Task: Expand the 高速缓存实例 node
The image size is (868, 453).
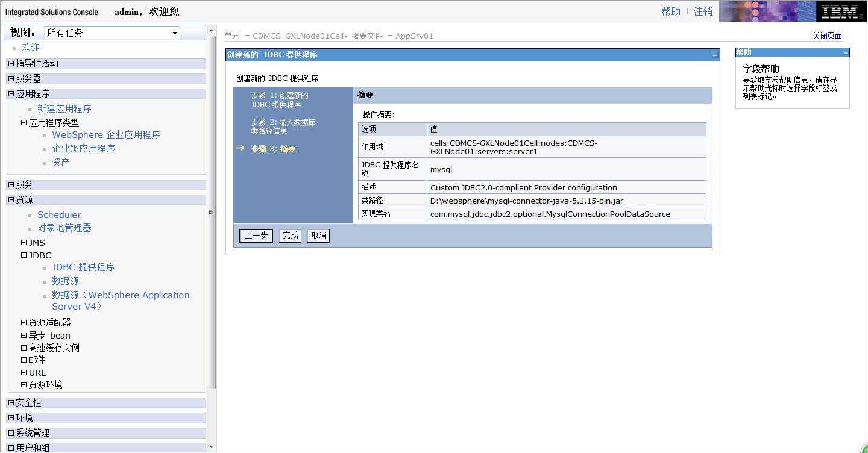Action: tap(24, 348)
